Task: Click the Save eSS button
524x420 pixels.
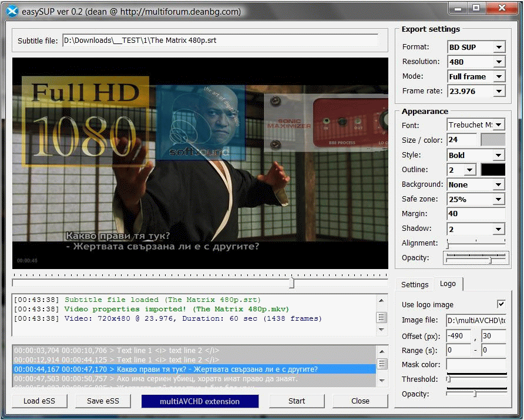Action: pyautogui.click(x=103, y=401)
